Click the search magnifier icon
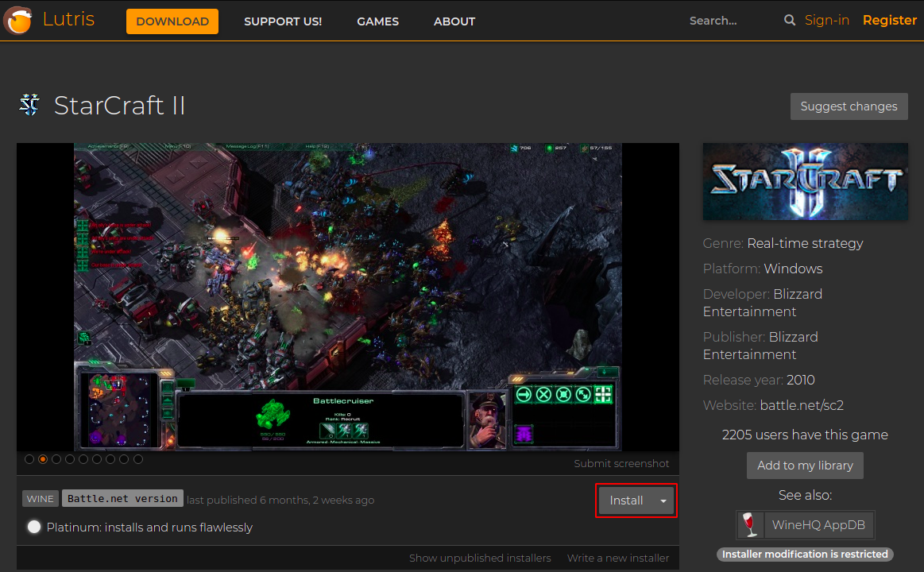 789,21
